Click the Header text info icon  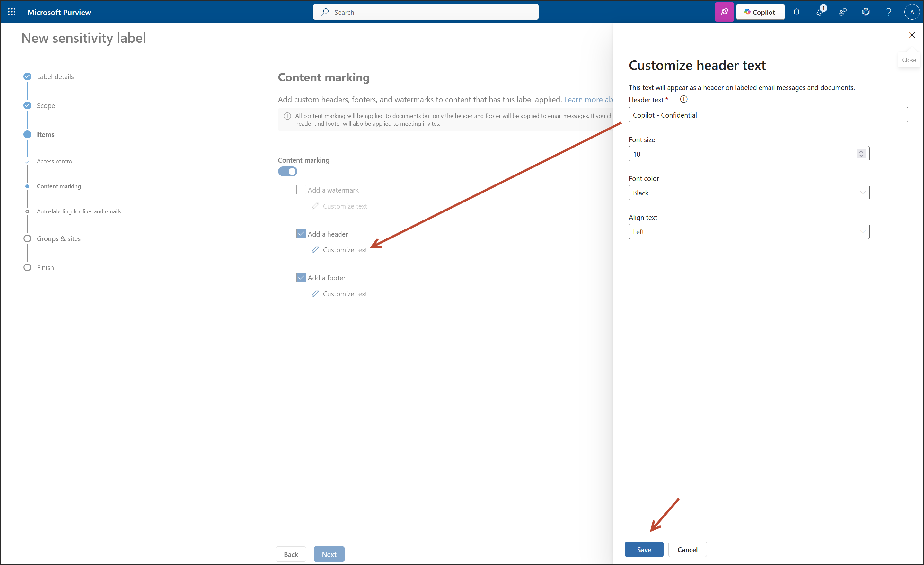684,99
